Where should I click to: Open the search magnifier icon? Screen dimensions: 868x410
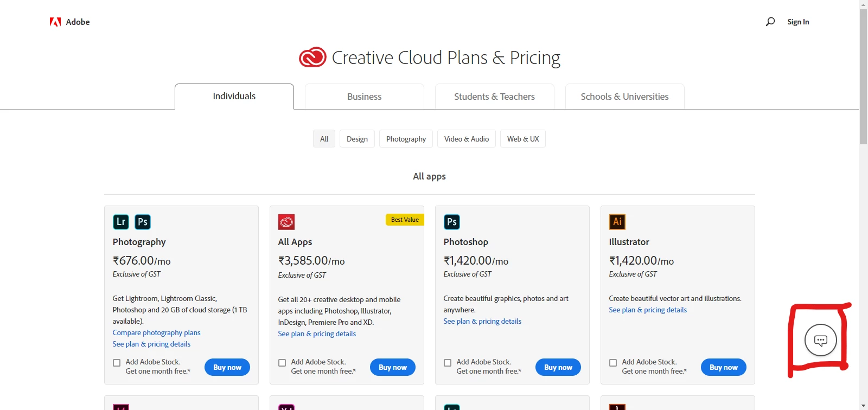[770, 22]
